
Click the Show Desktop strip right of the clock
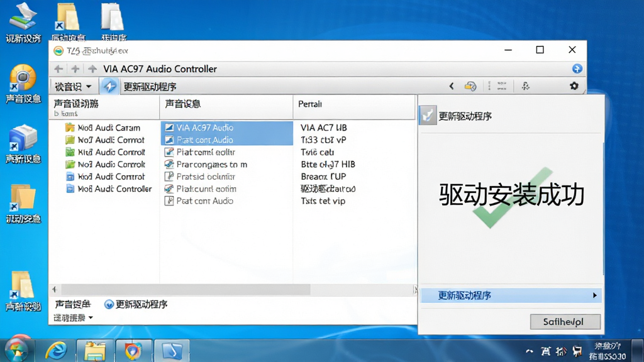[638, 351]
